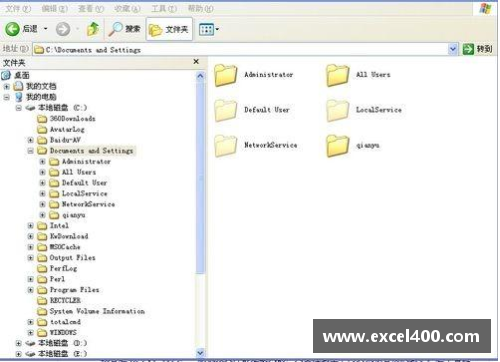Collapse the Documents and Settings tree node
500x362 pixels.
(30, 151)
